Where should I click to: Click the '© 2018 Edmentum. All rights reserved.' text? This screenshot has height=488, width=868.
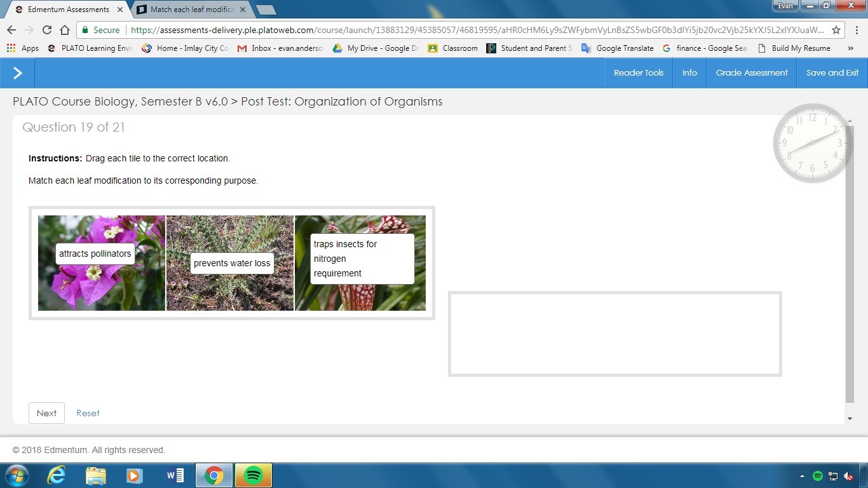(89, 450)
